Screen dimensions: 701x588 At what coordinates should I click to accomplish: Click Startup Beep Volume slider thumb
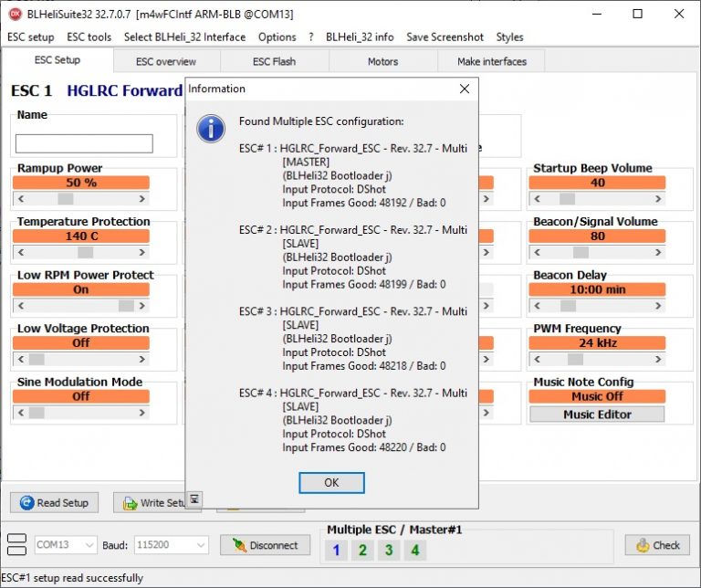[x=568, y=198]
